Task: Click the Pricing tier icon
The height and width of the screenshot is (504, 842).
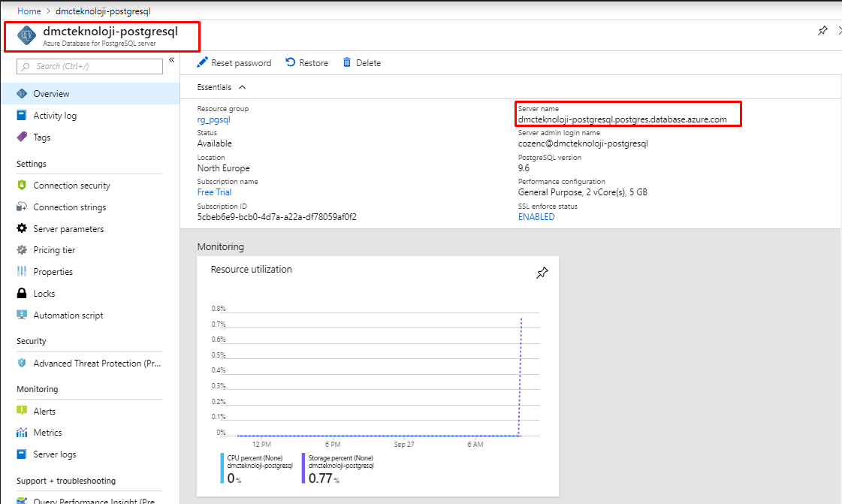Action: 22,249
